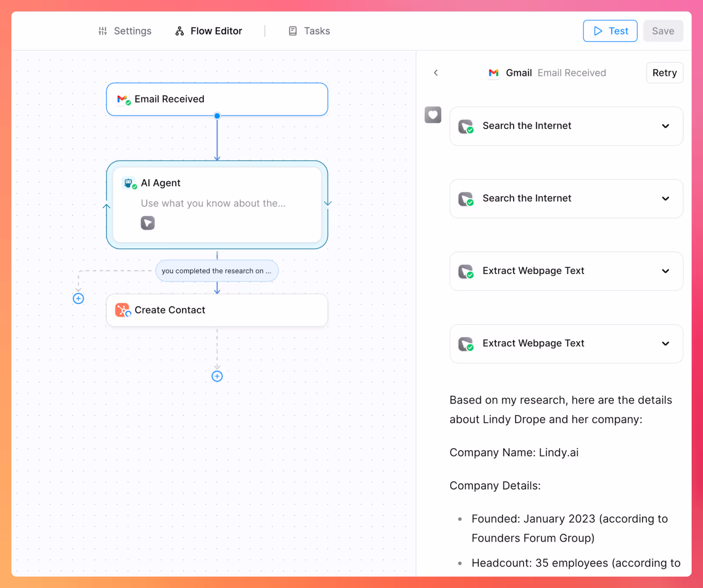Viewport: 703px width, 588px height.
Task: Select the Email Received trigger node
Action: pos(217,99)
